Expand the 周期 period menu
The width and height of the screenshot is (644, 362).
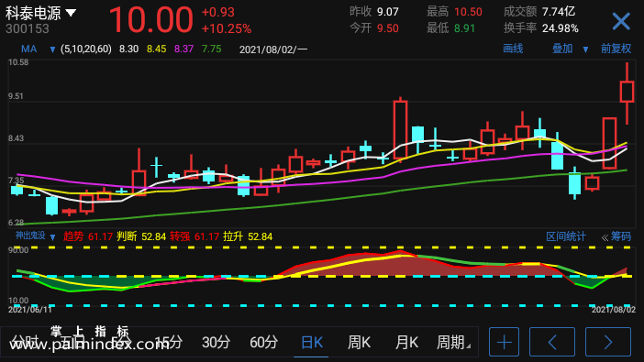[x=453, y=343]
